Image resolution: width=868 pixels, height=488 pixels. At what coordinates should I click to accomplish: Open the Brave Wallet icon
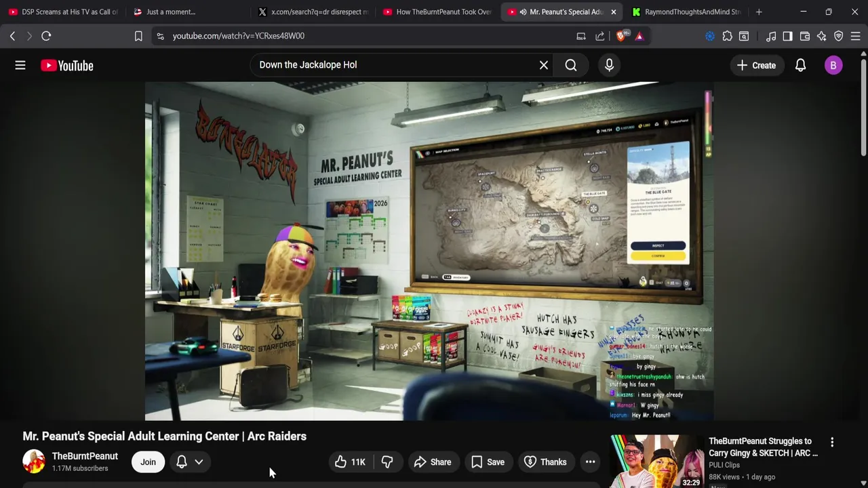805,36
